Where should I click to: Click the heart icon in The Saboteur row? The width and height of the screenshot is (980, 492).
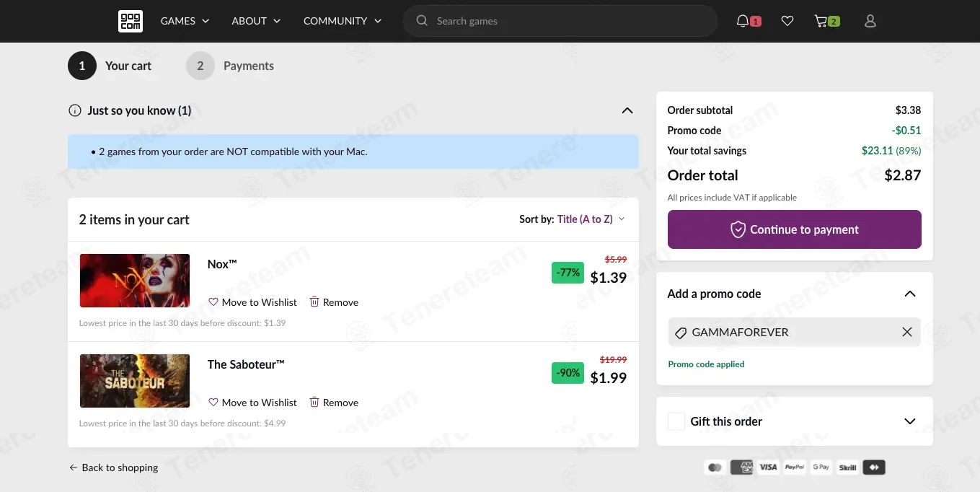point(213,402)
